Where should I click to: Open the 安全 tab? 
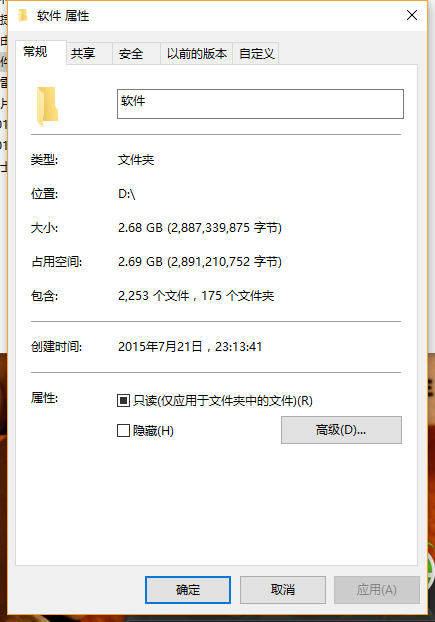(x=131, y=54)
